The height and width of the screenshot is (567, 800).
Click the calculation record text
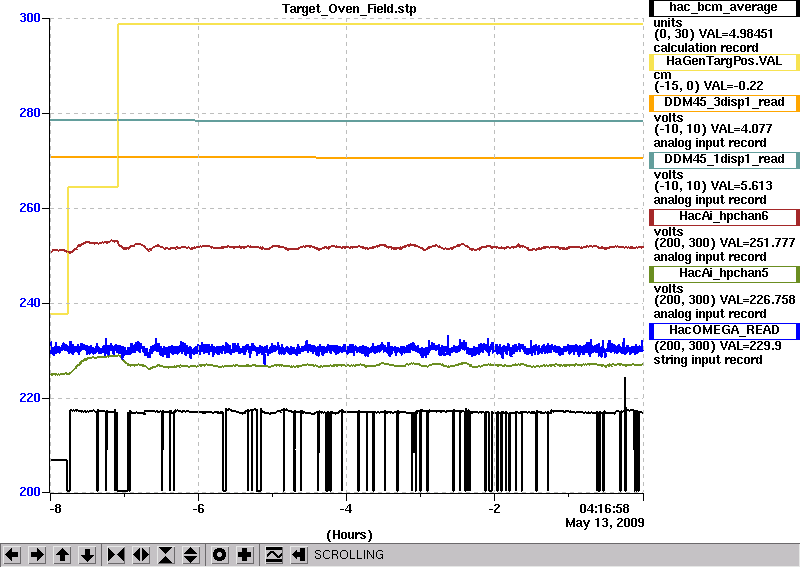[706, 48]
